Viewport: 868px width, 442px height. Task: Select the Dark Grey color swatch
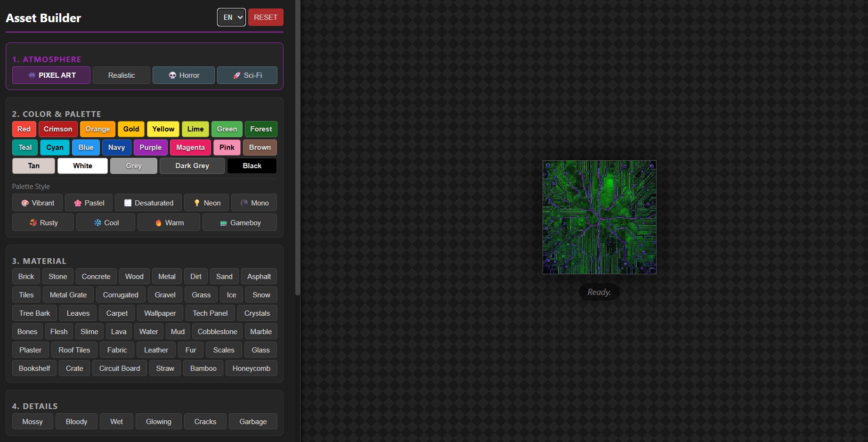point(192,166)
